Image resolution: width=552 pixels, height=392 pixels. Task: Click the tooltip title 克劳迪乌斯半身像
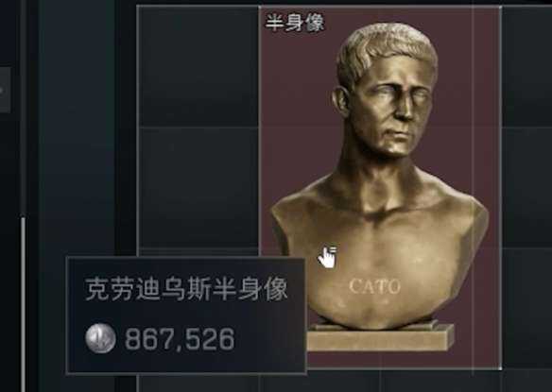186,289
